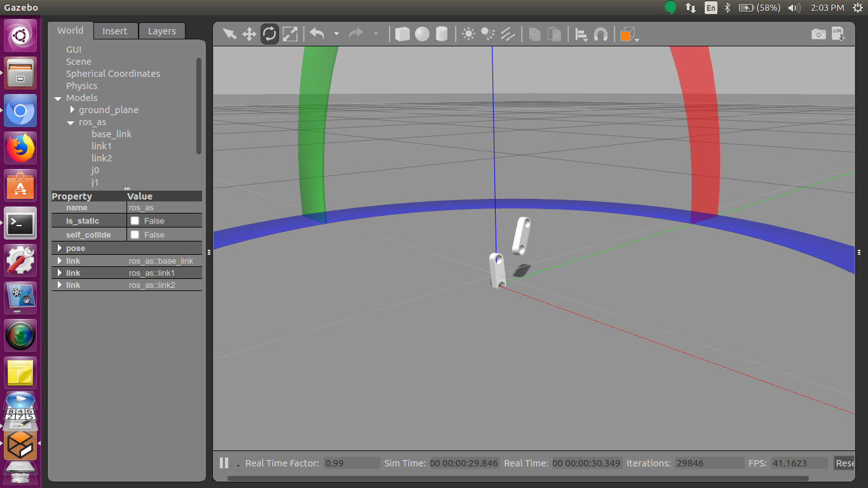Launch Chromium from the dock
Screen dimensions: 868x488
20,111
